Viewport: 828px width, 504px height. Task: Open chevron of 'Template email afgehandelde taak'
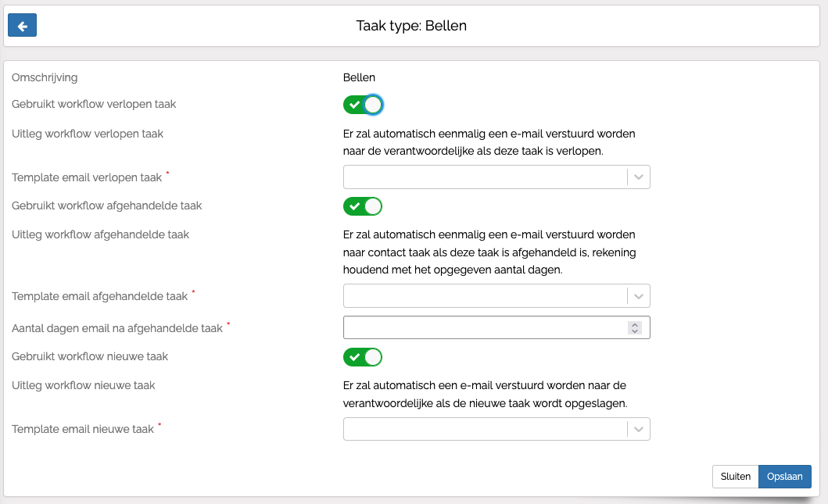[x=639, y=296]
